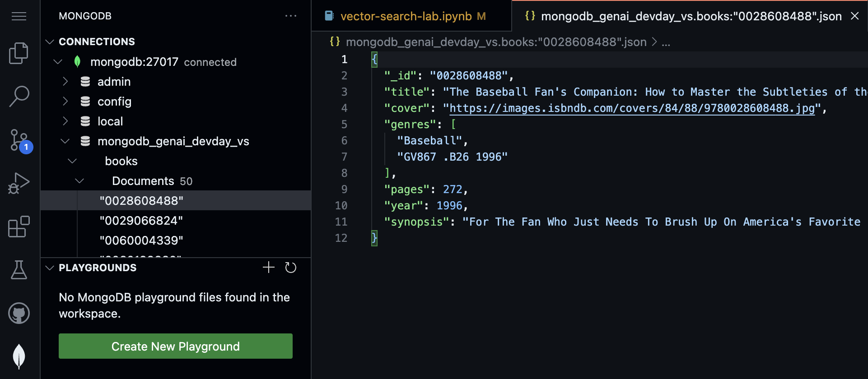Collapse the CONNECTIONS section

(x=50, y=42)
